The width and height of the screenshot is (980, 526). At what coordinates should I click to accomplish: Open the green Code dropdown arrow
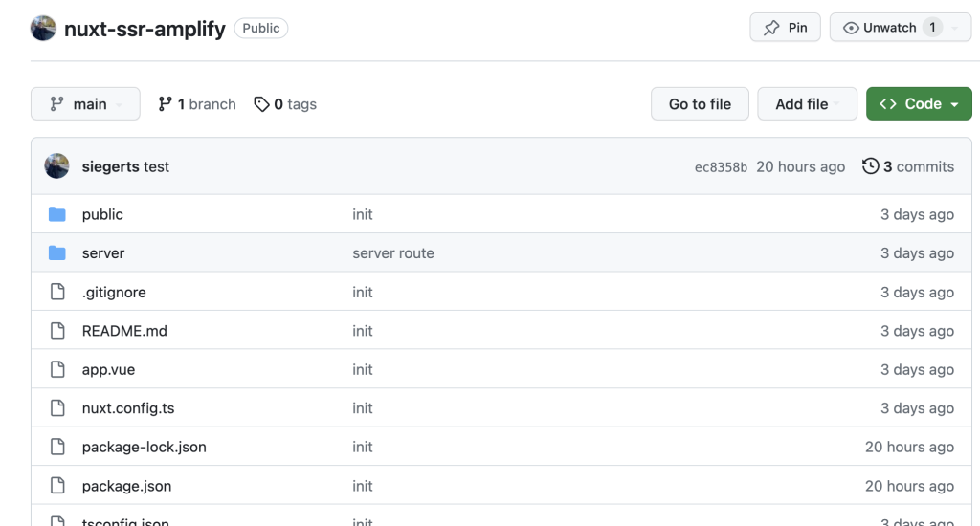pos(954,104)
